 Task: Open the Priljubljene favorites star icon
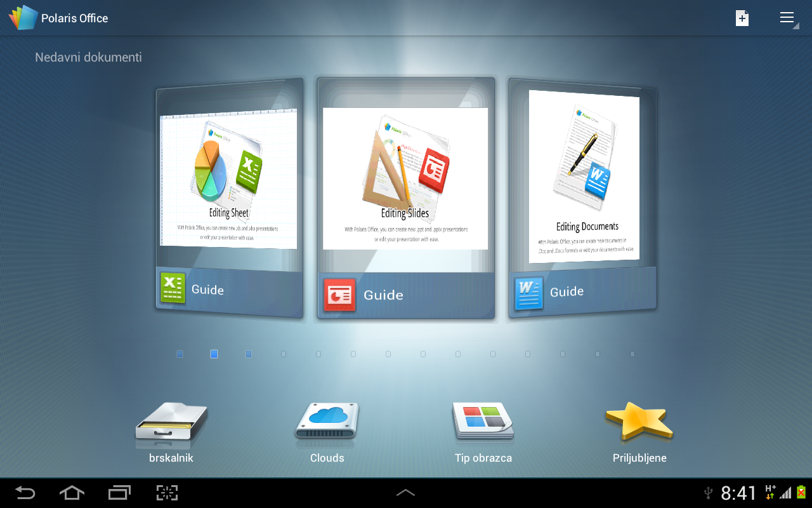639,421
